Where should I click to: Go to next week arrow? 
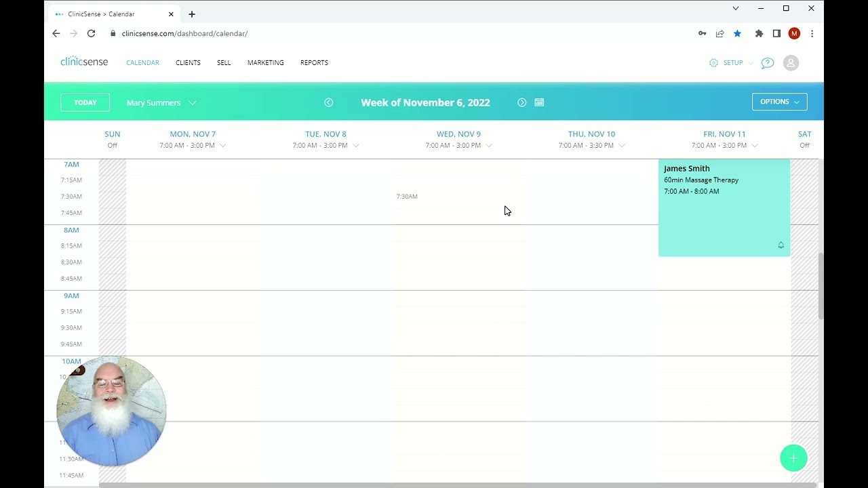tap(521, 102)
